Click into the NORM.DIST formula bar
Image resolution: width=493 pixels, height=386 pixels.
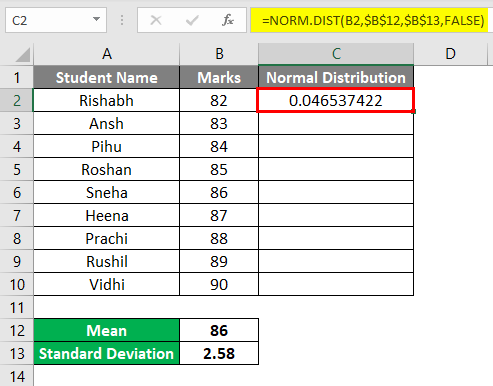372,20
